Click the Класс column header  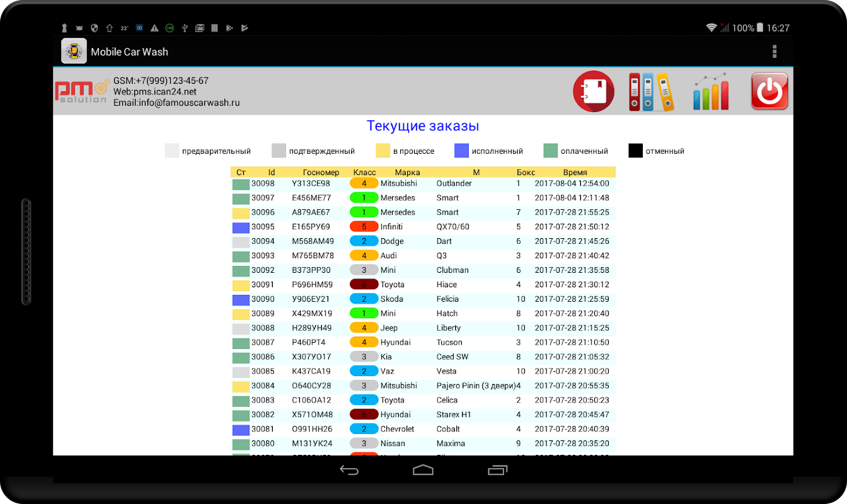364,173
